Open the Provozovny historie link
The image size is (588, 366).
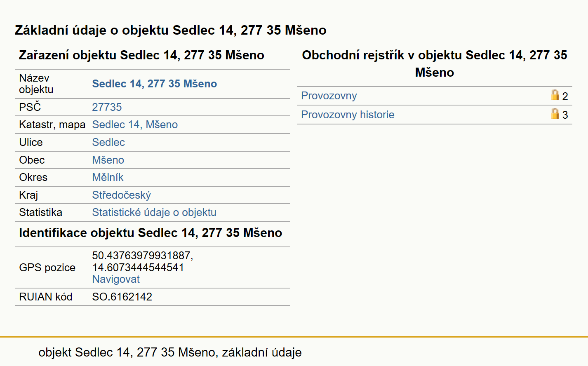click(348, 115)
